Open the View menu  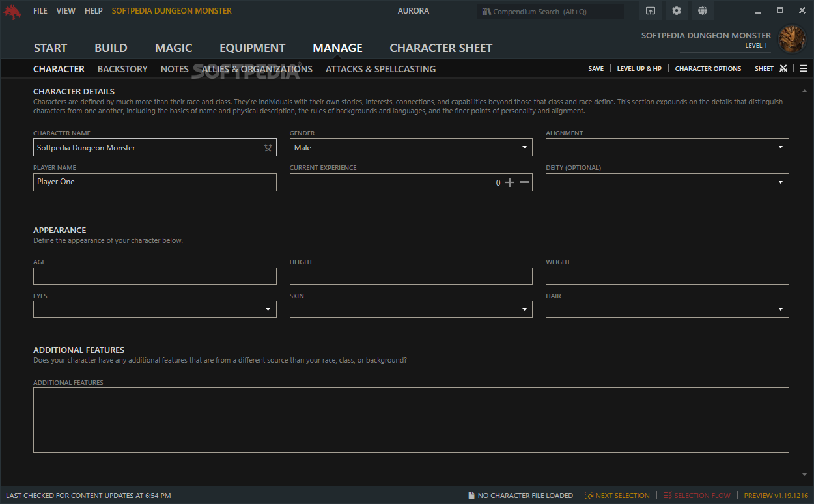66,11
